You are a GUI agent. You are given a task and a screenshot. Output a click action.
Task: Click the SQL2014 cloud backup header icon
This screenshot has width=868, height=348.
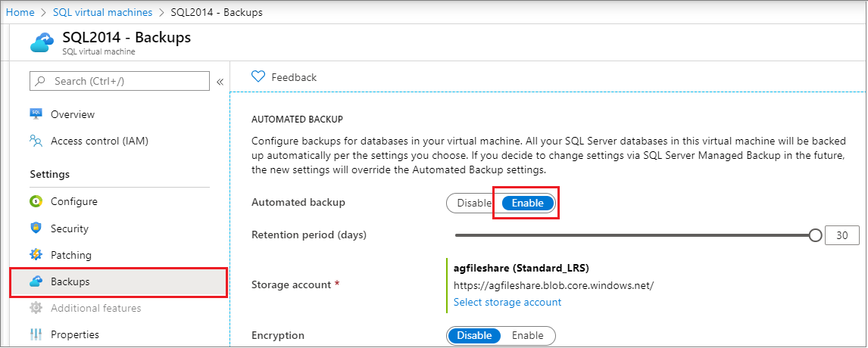(x=42, y=42)
